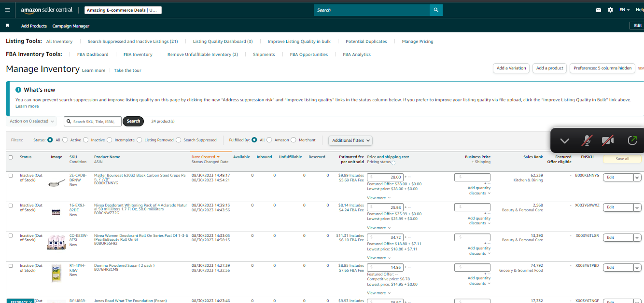This screenshot has width=644, height=303.
Task: Open the Nivea Women Roll On image
Action: (x=56, y=242)
